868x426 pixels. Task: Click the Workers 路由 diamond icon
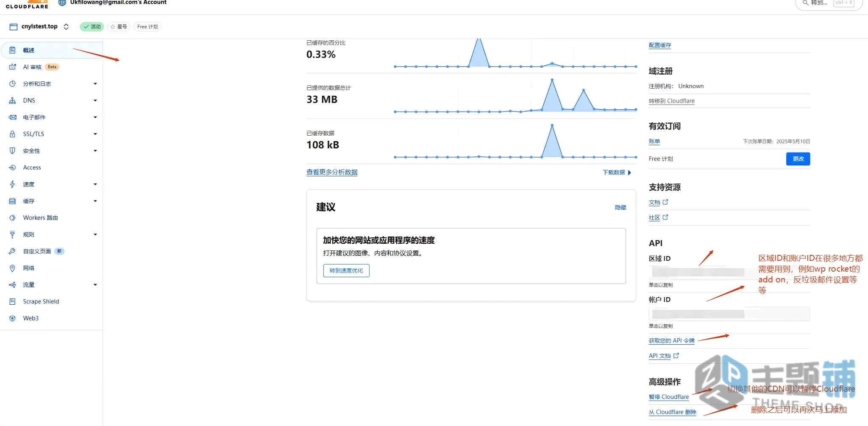[12, 218]
